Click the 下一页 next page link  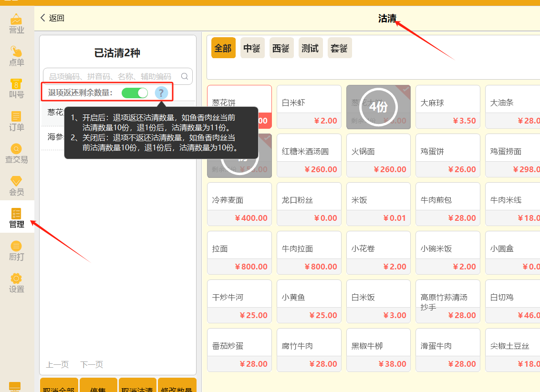point(92,364)
